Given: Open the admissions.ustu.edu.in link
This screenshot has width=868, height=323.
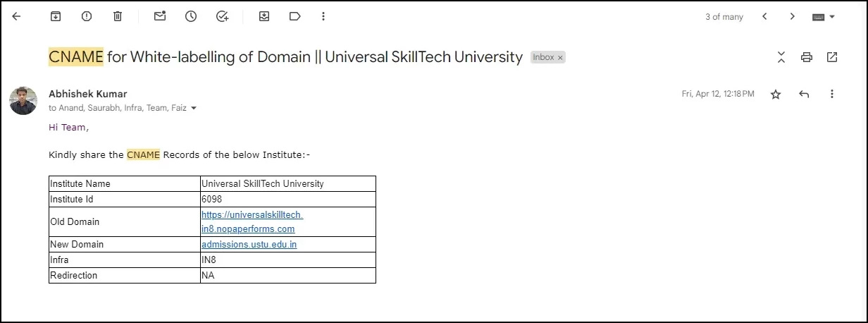Looking at the screenshot, I should tap(249, 245).
